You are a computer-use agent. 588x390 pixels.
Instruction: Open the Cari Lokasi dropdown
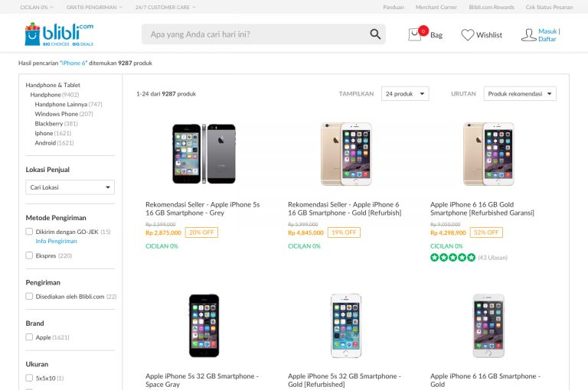[70, 187]
